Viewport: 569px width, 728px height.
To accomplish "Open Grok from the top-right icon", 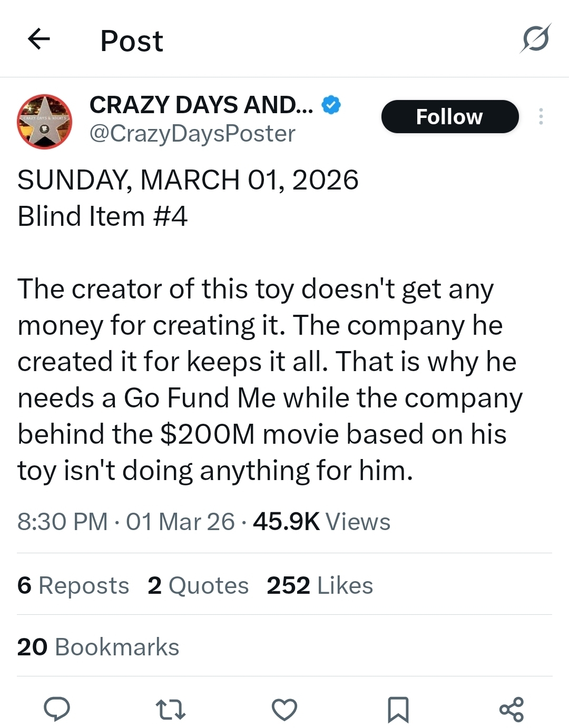I will [536, 38].
